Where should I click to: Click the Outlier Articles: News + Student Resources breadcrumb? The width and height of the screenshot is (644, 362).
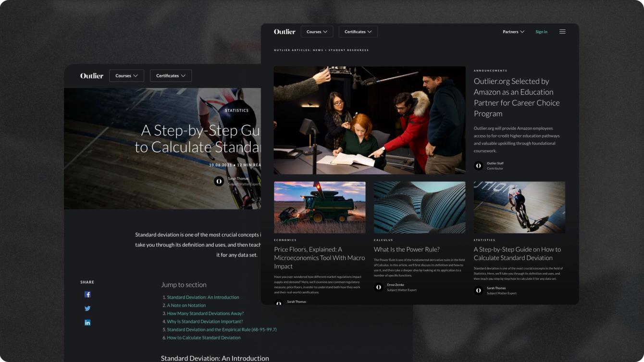(322, 50)
